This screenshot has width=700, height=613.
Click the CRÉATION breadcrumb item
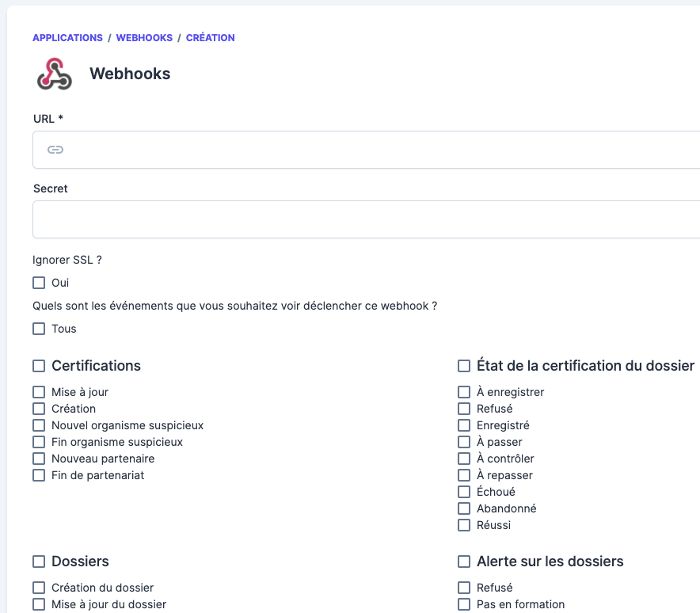[210, 38]
